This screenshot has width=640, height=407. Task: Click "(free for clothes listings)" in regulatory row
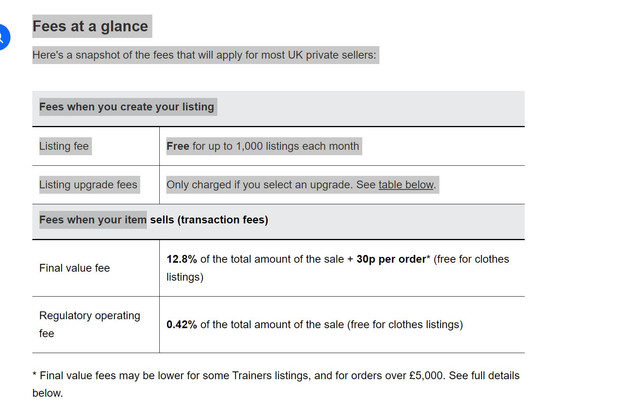pos(405,325)
